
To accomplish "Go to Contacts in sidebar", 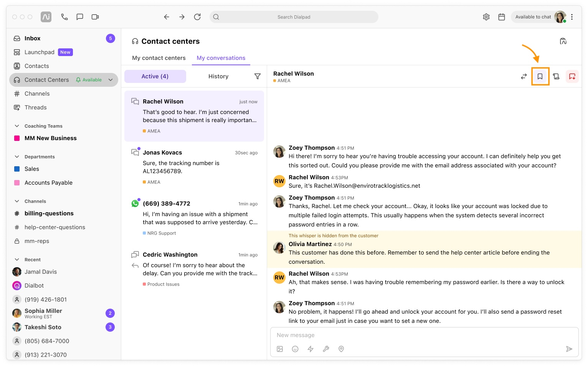I will point(64,66).
